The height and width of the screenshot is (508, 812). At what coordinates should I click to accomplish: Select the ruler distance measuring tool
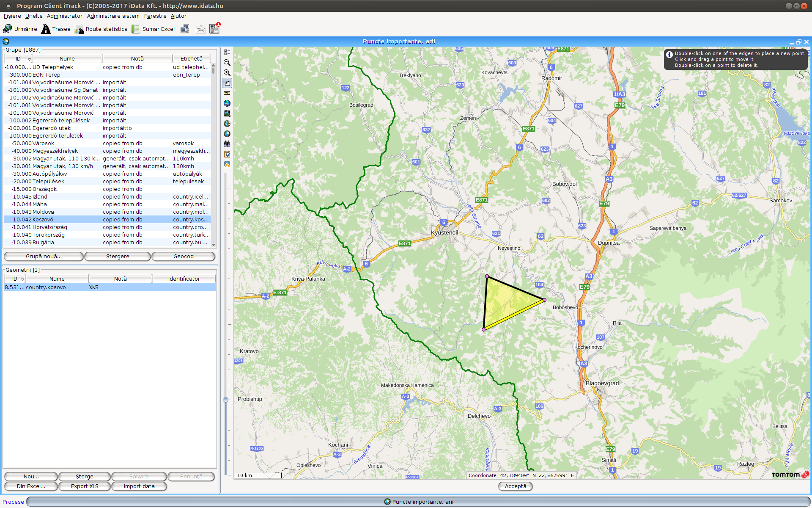pos(227,93)
